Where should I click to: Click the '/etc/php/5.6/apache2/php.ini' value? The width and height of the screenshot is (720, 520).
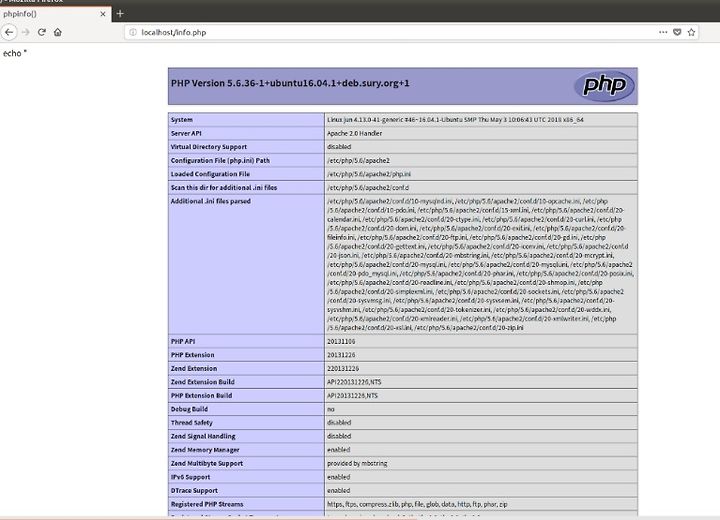click(369, 174)
